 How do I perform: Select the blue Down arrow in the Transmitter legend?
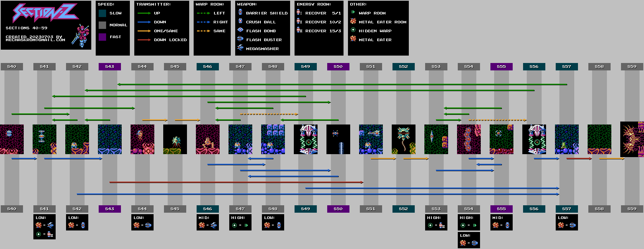[x=144, y=22]
